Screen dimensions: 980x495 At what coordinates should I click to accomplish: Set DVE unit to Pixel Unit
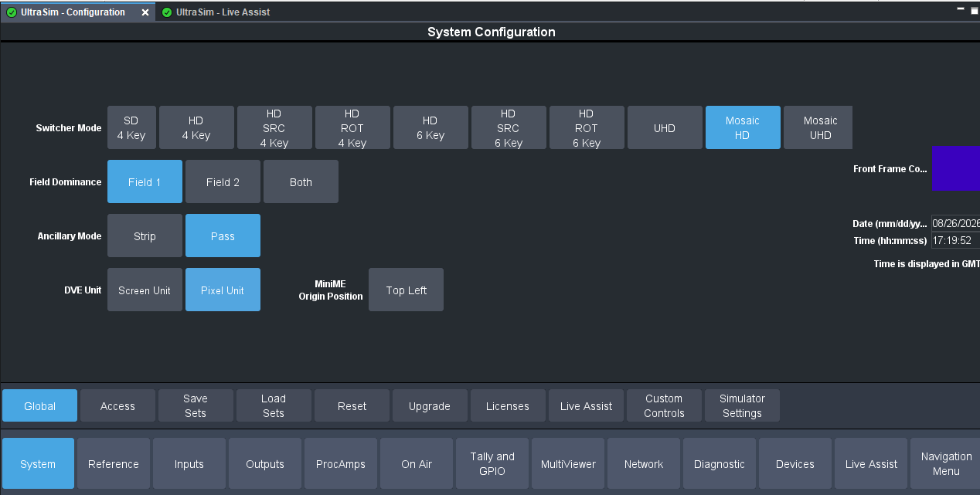pos(223,290)
